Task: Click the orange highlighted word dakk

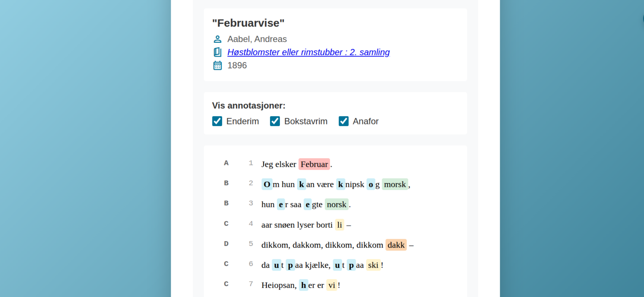Action: click(396, 245)
